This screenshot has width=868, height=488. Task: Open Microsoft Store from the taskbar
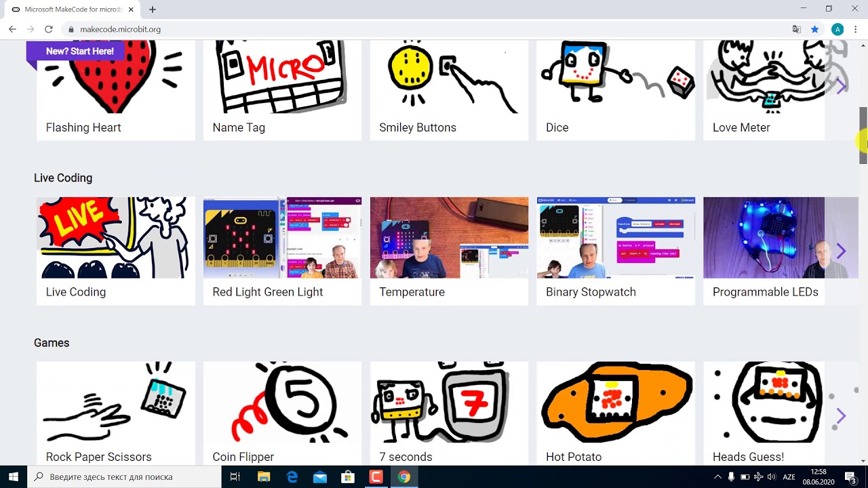pyautogui.click(x=348, y=476)
